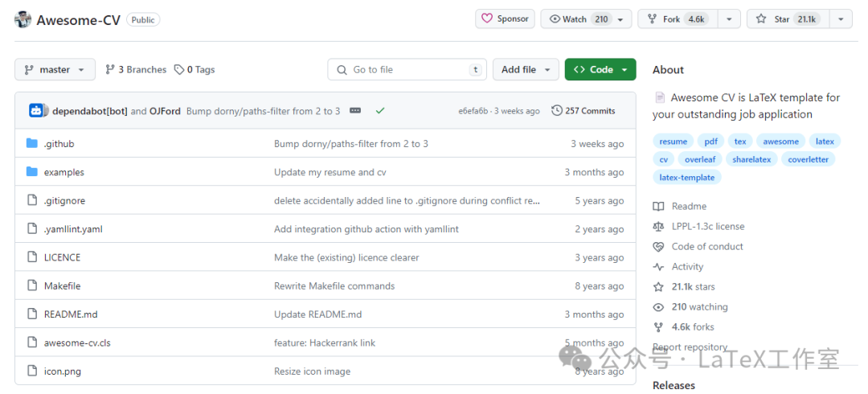Click the file icon for README.md
Screen dimensions: 868x394
(x=32, y=314)
